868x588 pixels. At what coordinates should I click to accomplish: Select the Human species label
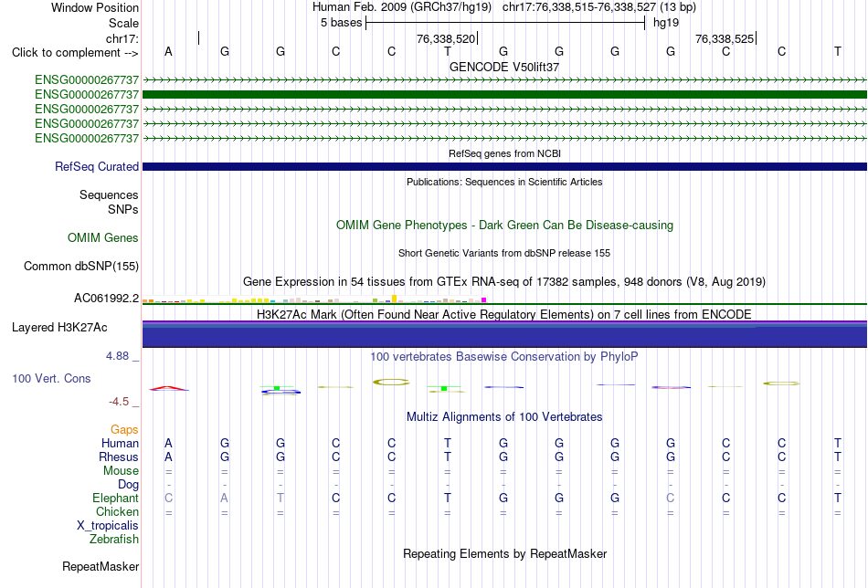120,443
